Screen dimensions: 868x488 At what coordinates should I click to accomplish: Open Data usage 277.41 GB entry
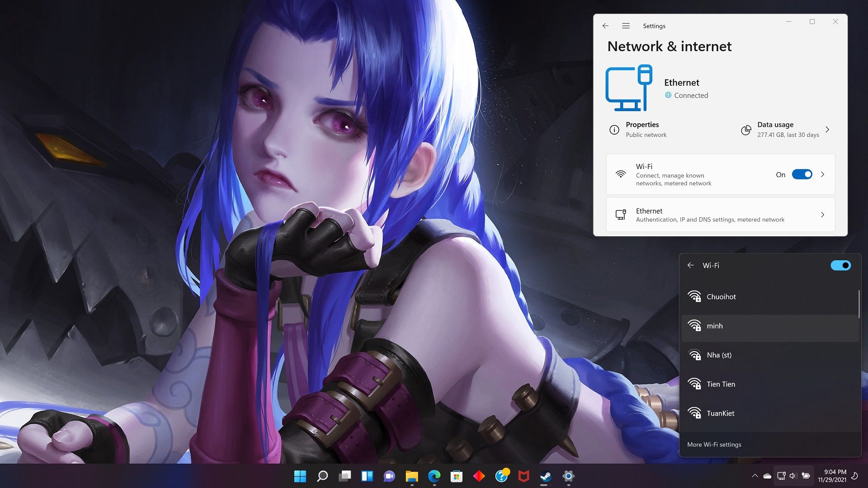coord(786,130)
